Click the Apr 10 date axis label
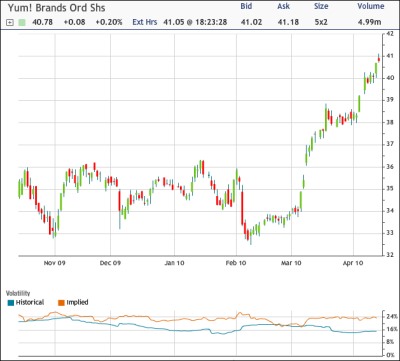Screen dimensions: 400x361 [353, 263]
